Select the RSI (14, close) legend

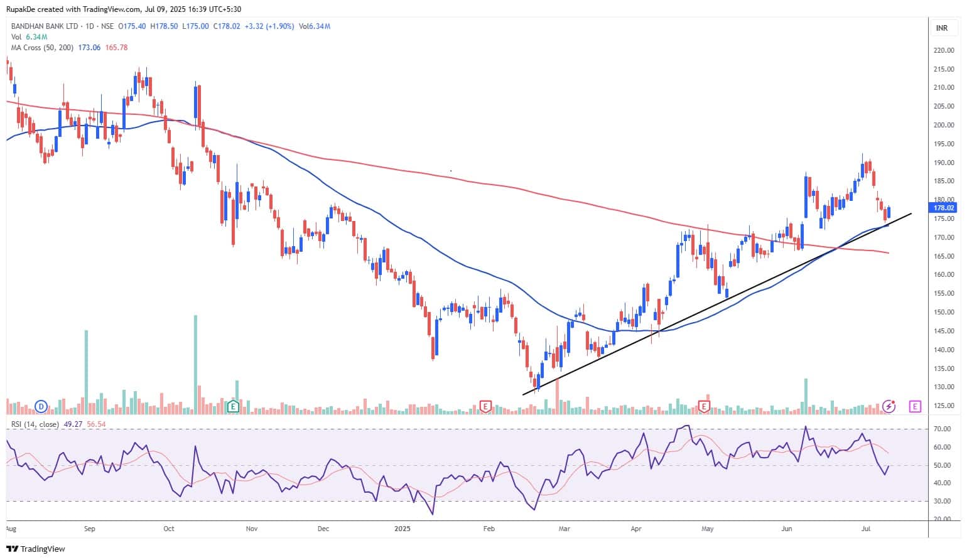[x=35, y=424]
